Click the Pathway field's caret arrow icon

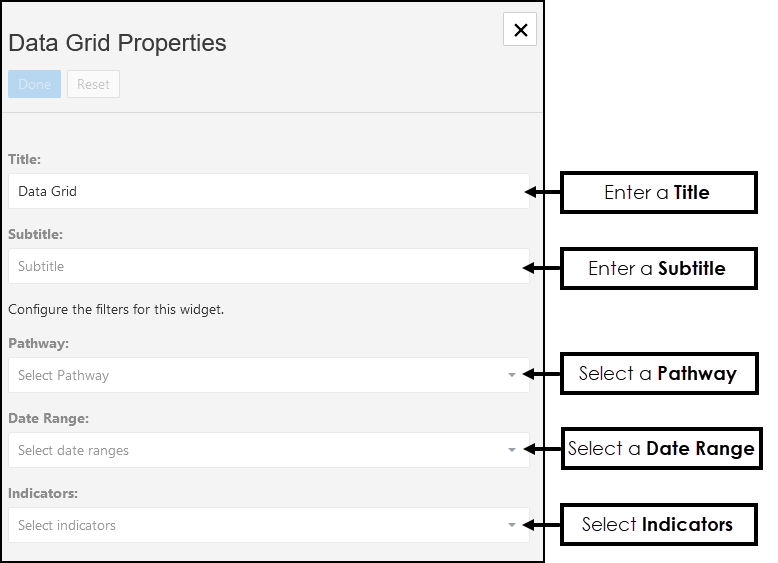[512, 376]
